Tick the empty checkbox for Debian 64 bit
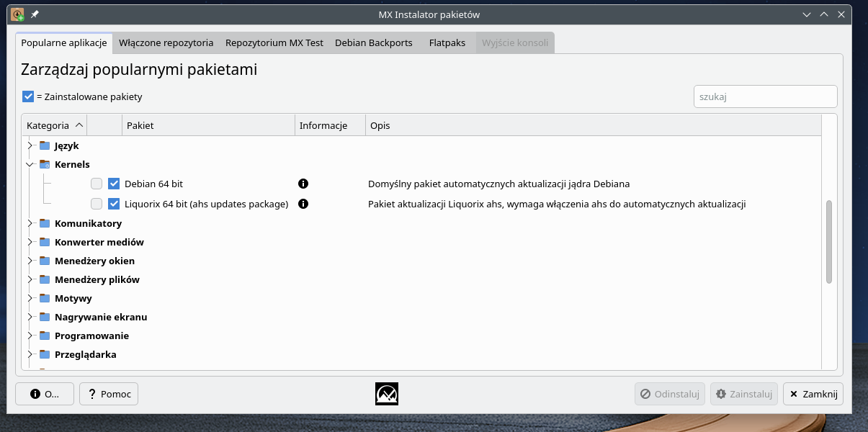The image size is (868, 432). pos(97,184)
